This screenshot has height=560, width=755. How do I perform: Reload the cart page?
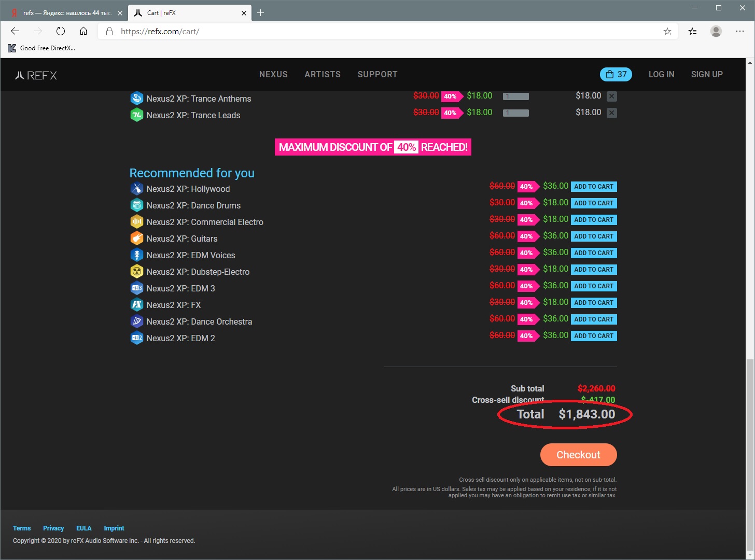click(x=61, y=31)
